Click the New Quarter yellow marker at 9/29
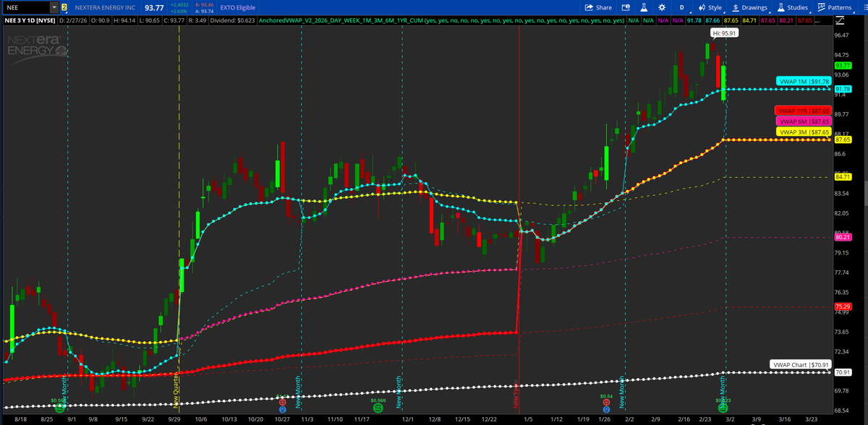Viewport: 868px width, 425px height. 177,390
